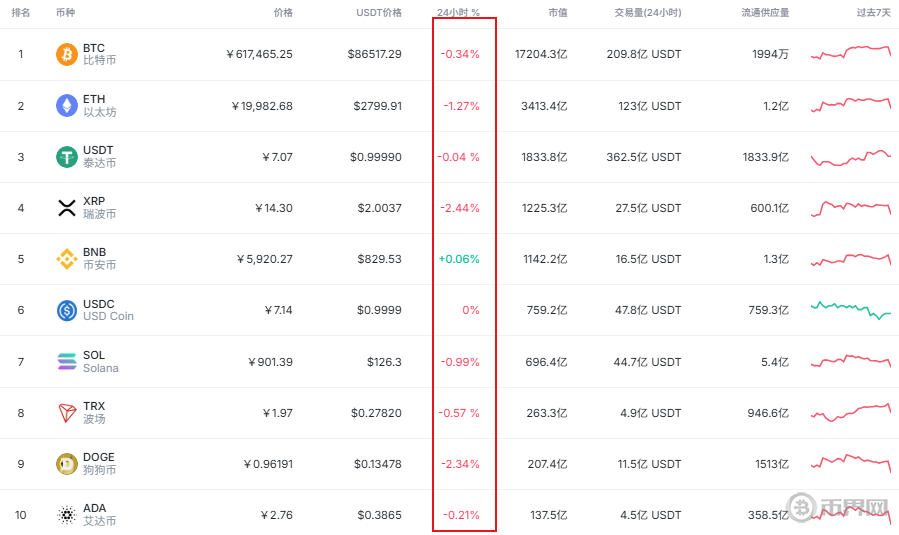Image resolution: width=899 pixels, height=535 pixels.
Task: Click the Cardano ADA coin icon
Action: 67,515
